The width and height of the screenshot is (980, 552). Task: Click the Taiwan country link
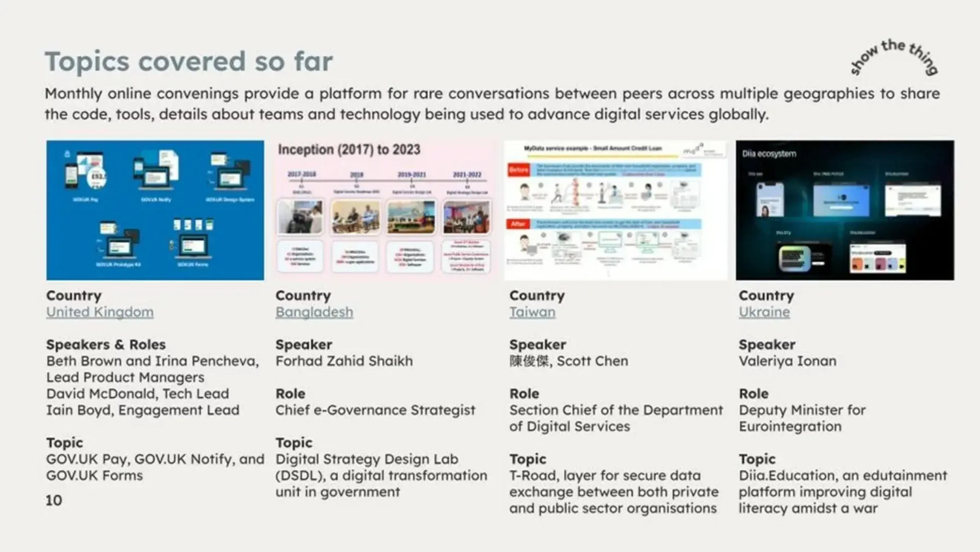click(x=532, y=311)
